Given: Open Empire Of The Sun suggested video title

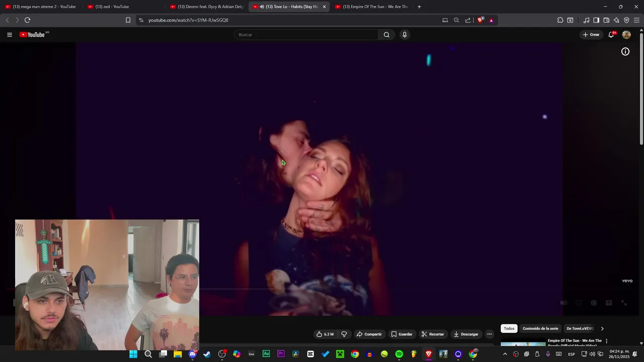Looking at the screenshot, I should pos(575,342).
